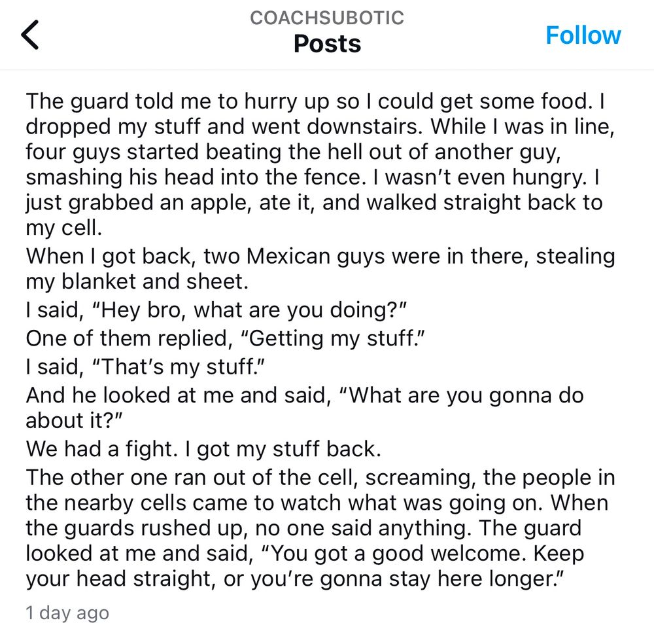Click the line 'Hey bro, what are you doing?'
The height and width of the screenshot is (644, 654).
tap(216, 310)
